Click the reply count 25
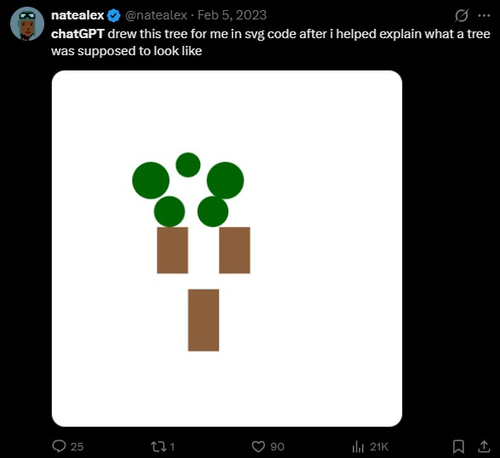The image size is (500, 458). pyautogui.click(x=77, y=447)
